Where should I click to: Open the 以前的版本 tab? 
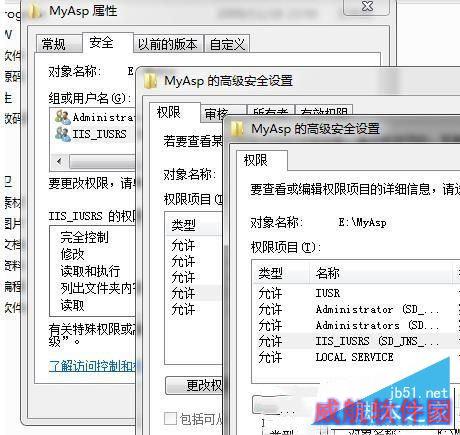click(x=168, y=44)
